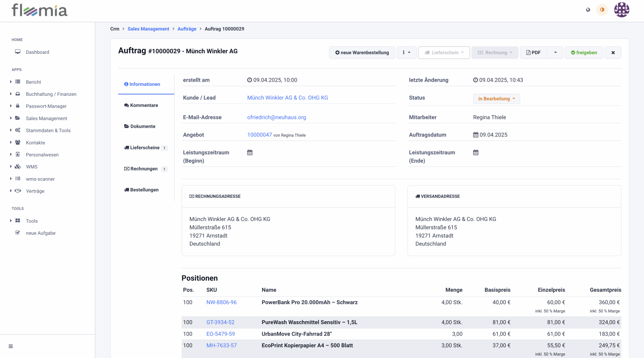Click neue Warenbestellung button

pyautogui.click(x=362, y=53)
